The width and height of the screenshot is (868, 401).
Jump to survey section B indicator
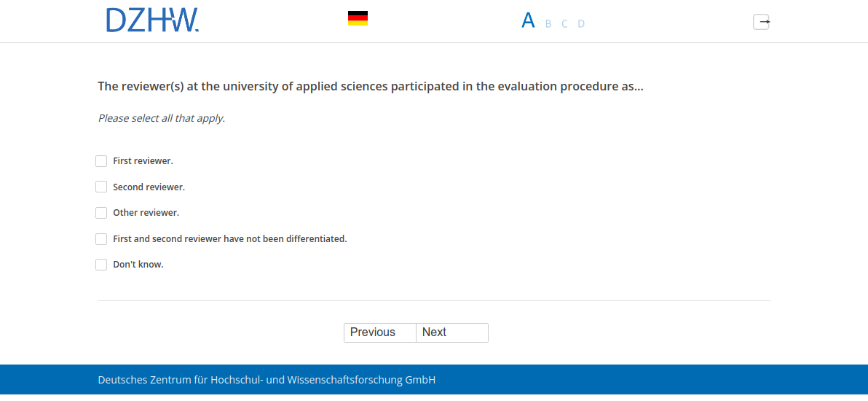pos(548,23)
